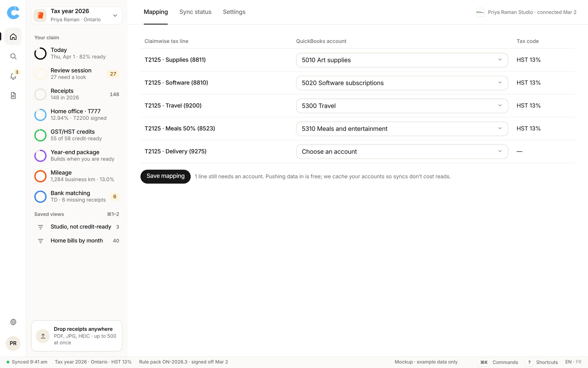This screenshot has height=368, width=588.
Task: Open the 5020 Software subscriptions dropdown
Action: click(402, 83)
